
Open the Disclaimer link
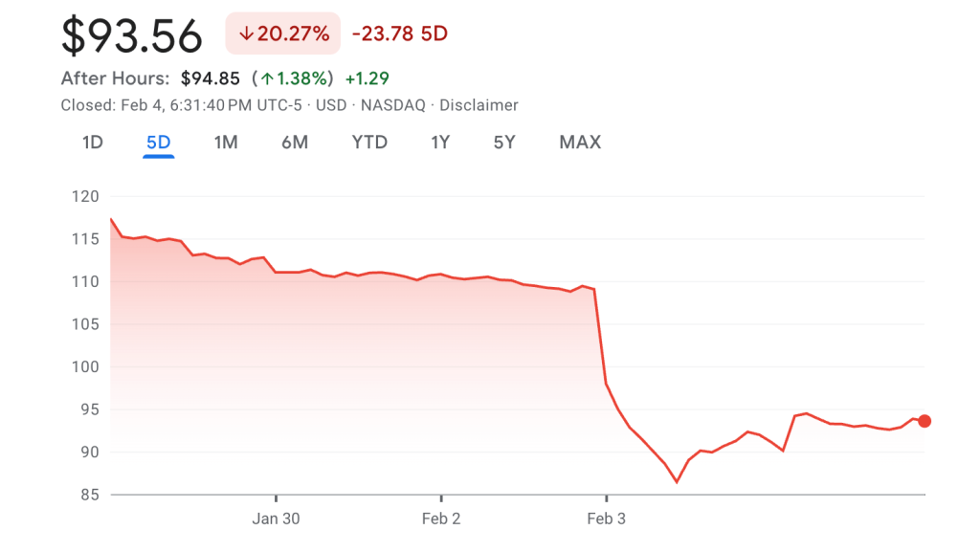click(x=479, y=105)
